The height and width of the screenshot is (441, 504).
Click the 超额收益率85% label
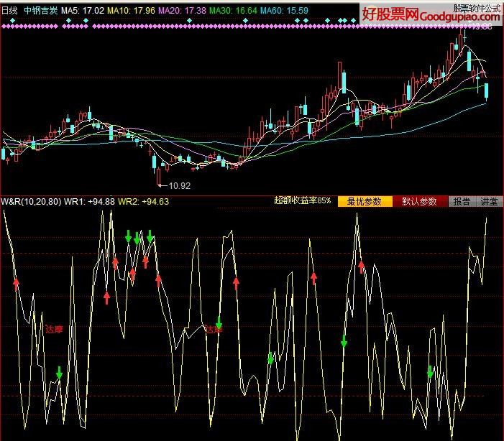click(x=303, y=200)
